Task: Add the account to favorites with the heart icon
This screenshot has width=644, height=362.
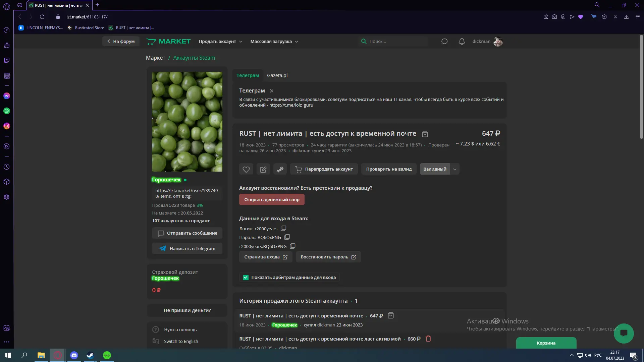Action: point(246,169)
